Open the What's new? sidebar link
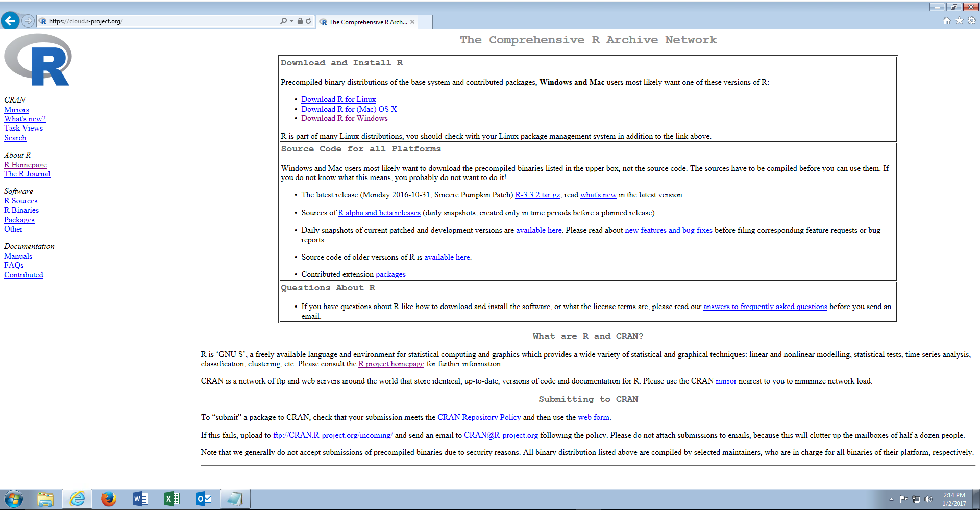Image resolution: width=980 pixels, height=510 pixels. pyautogui.click(x=25, y=119)
